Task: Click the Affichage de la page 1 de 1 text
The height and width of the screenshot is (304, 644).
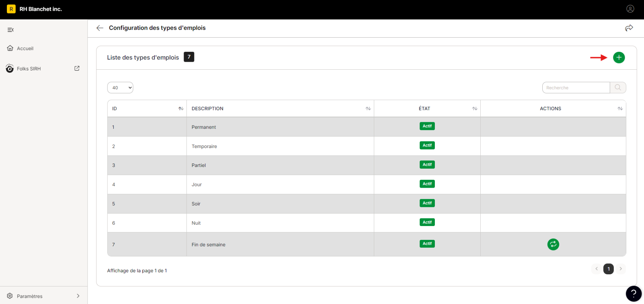Action: coord(137,271)
